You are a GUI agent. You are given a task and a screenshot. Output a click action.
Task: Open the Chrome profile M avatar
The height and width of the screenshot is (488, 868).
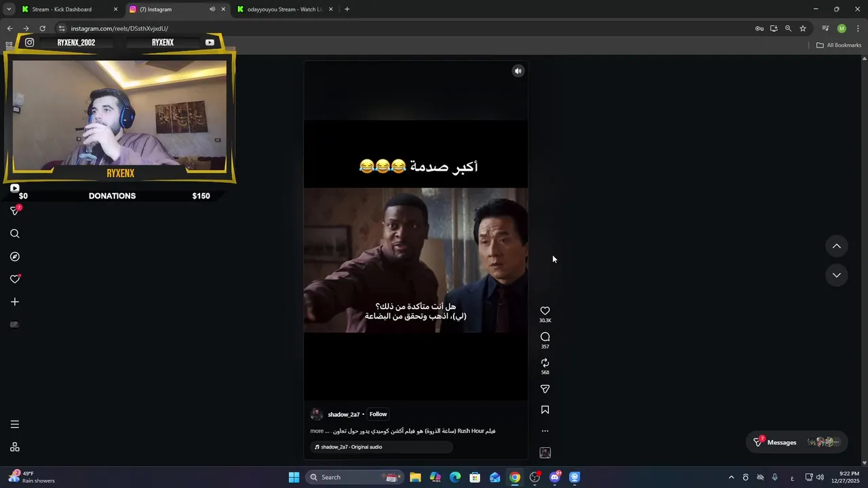coord(842,28)
